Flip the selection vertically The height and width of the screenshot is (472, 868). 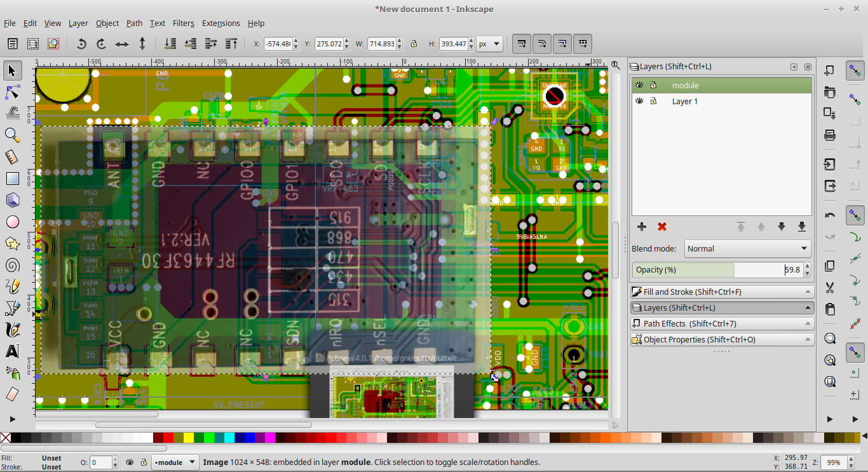tap(142, 44)
